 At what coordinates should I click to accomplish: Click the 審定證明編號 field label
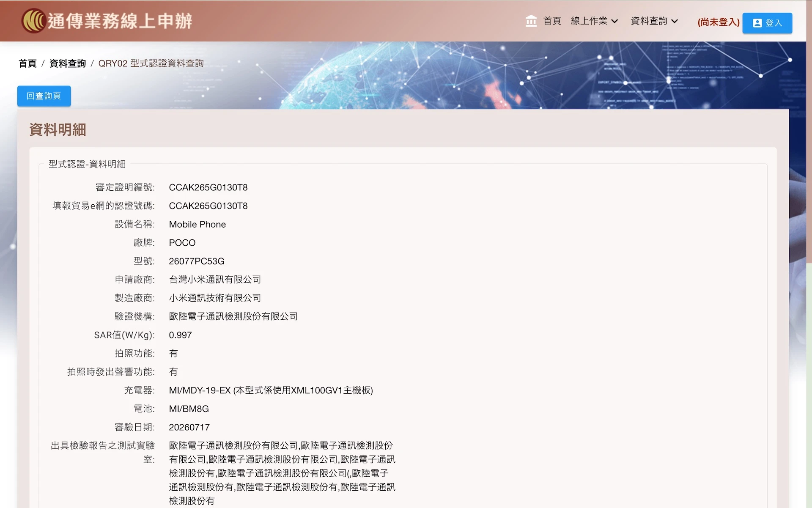(125, 187)
